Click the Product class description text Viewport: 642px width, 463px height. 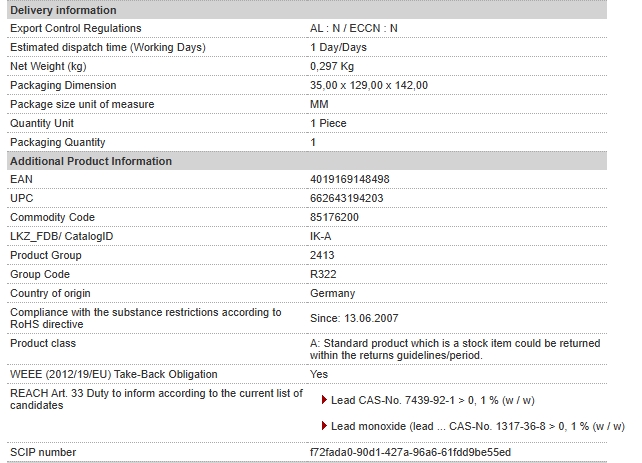point(455,349)
